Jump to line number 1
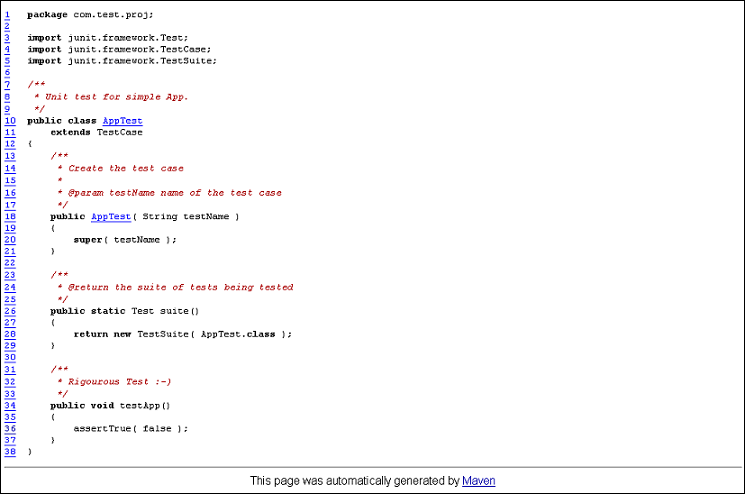The height and width of the screenshot is (494, 745). click(7, 14)
